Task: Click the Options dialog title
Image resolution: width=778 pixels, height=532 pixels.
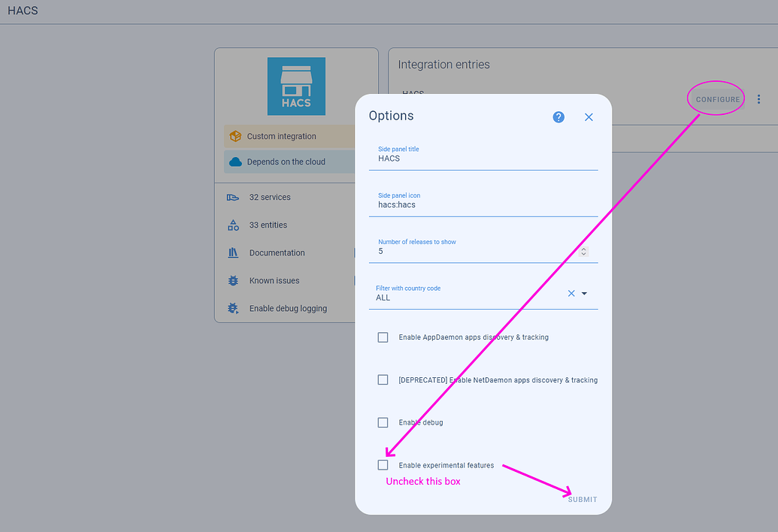Action: click(391, 116)
